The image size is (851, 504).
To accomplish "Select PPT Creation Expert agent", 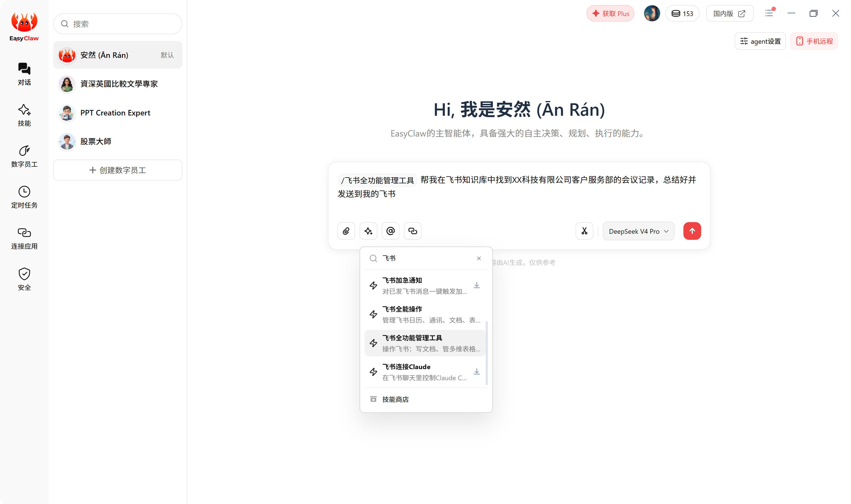I will (117, 113).
